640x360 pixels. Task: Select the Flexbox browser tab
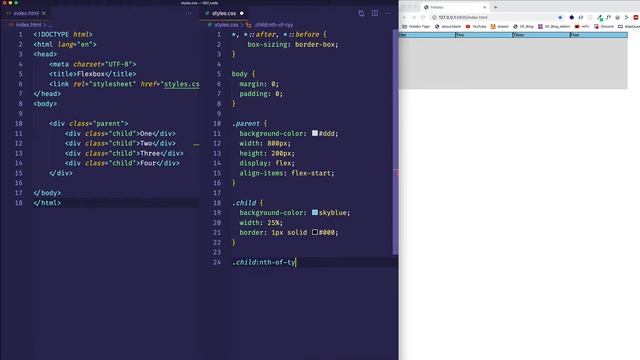pos(455,7)
